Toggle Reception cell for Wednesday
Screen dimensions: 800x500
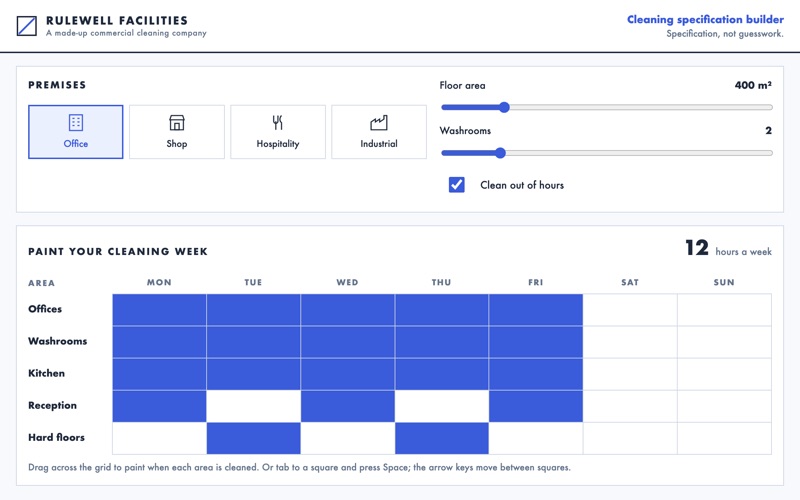347,406
